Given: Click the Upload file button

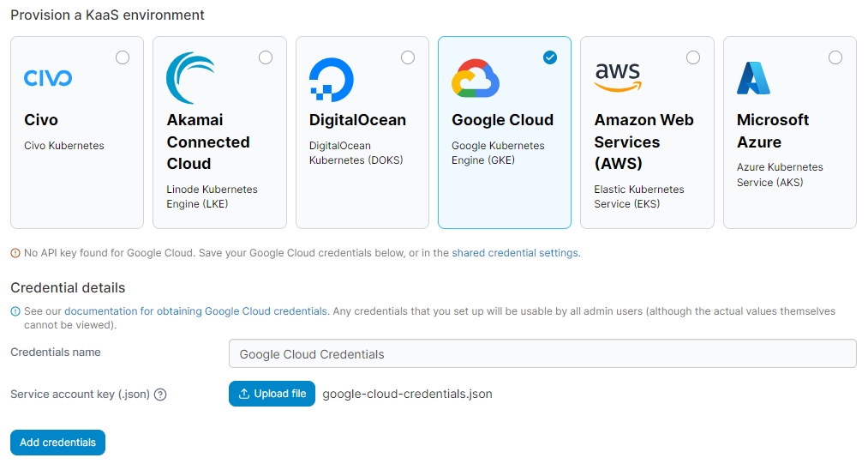Looking at the screenshot, I should [x=272, y=394].
